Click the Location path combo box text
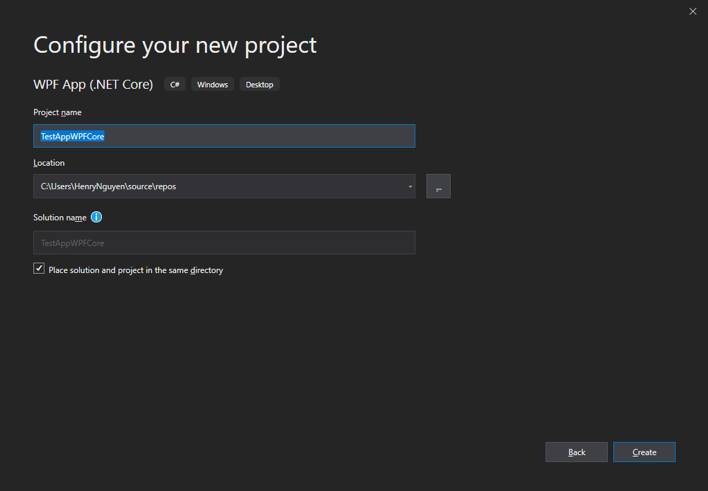 pos(108,187)
